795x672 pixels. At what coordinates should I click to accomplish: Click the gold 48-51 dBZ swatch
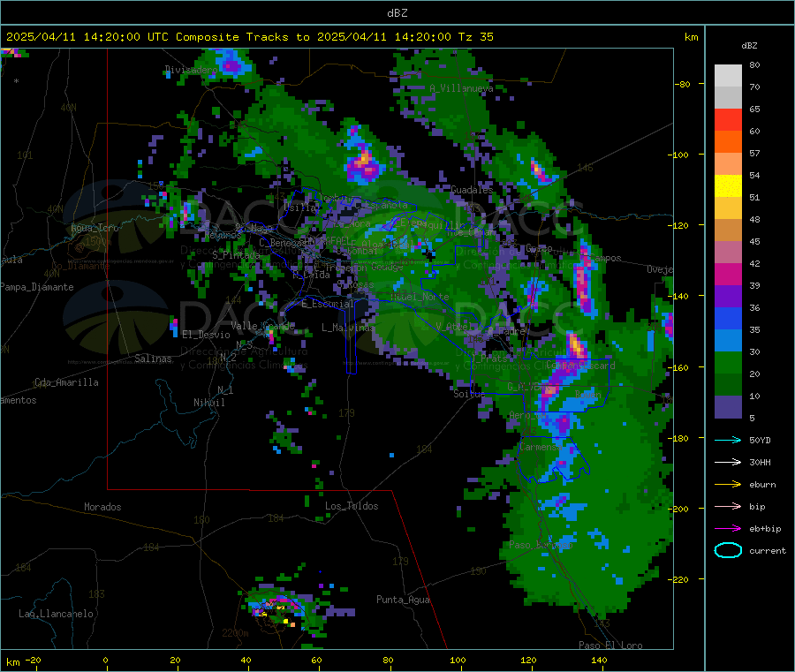click(728, 208)
